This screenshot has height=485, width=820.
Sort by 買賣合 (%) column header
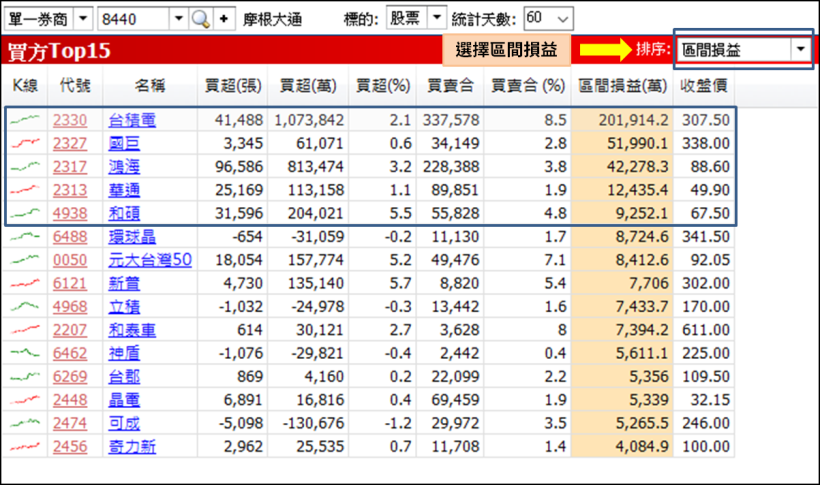tap(528, 86)
